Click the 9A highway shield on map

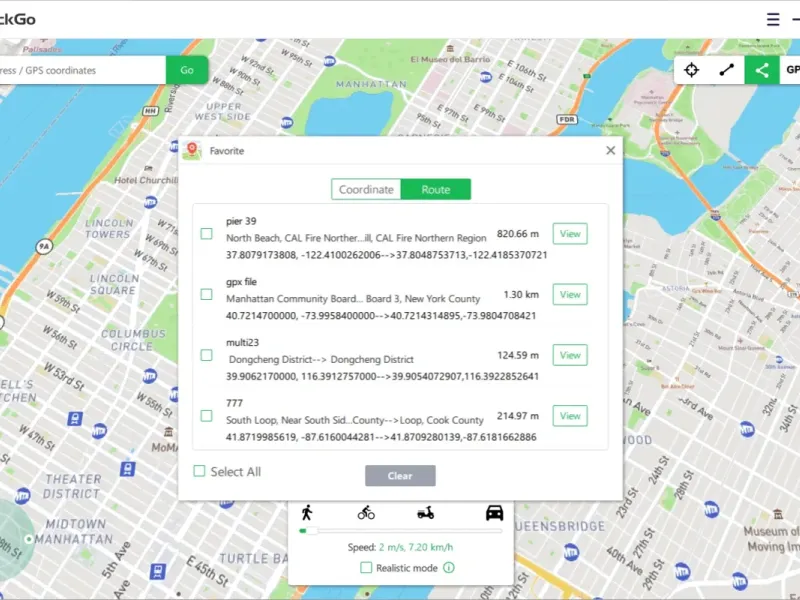coord(44,247)
